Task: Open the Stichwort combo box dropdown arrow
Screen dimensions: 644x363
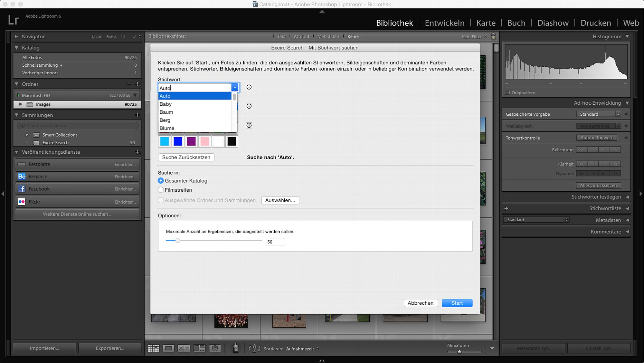Action: tap(235, 87)
